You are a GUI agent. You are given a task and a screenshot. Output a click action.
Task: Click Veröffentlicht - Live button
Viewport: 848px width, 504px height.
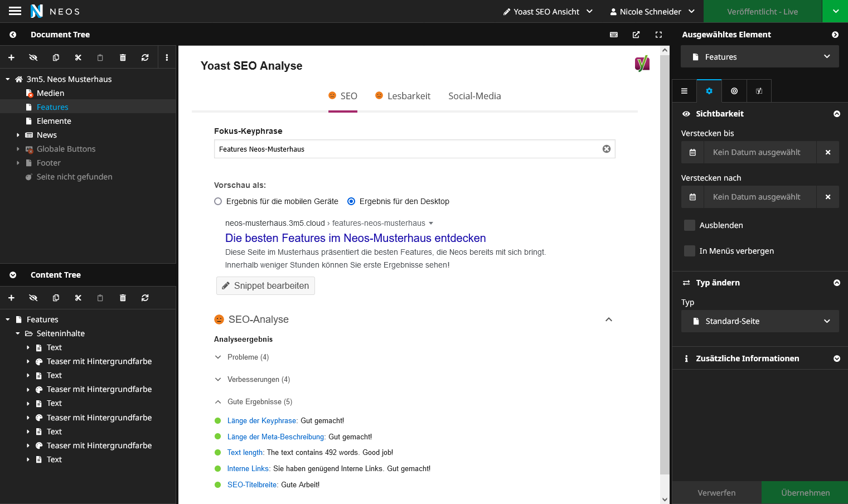(x=763, y=11)
